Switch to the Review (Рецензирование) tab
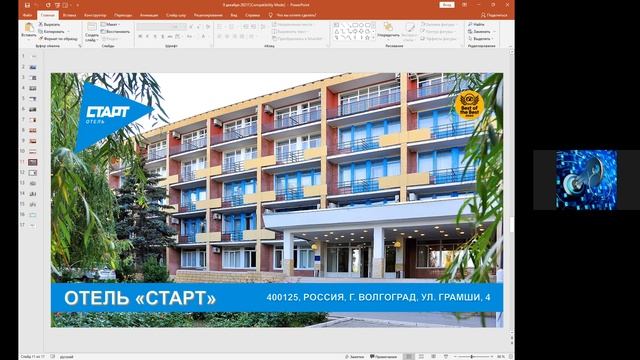Screen dimensions: 640x360 coord(208,15)
